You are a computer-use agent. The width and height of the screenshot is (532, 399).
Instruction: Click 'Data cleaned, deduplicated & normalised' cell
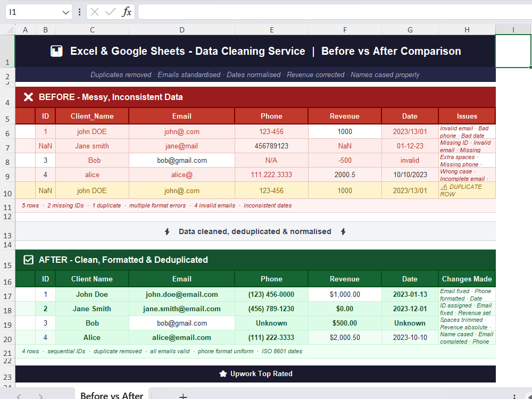255,231
